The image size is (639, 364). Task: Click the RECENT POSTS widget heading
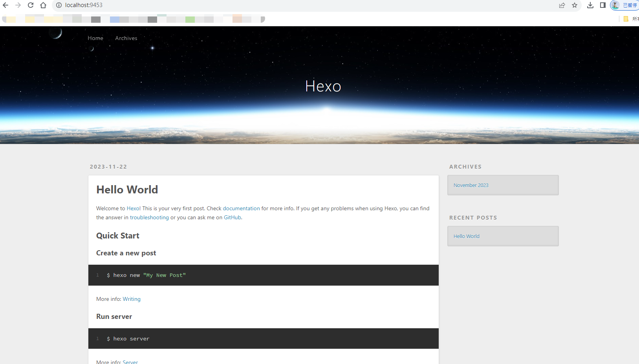473,218
